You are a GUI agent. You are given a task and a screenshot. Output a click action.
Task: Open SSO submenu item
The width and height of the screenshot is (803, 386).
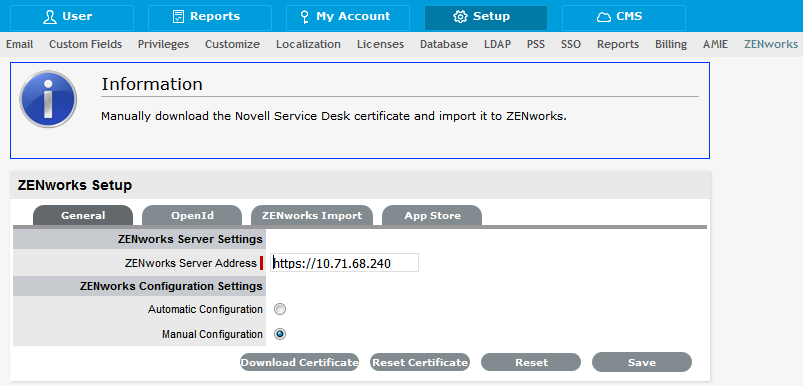[571, 45]
